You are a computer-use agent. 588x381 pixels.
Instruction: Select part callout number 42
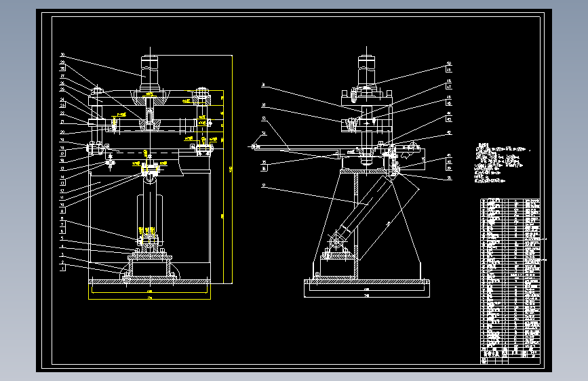(x=449, y=133)
